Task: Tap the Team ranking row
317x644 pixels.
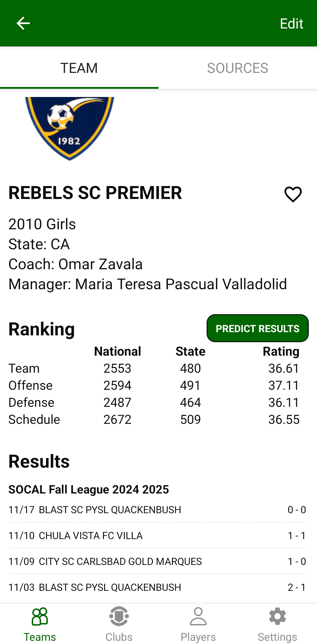Action: click(x=154, y=368)
